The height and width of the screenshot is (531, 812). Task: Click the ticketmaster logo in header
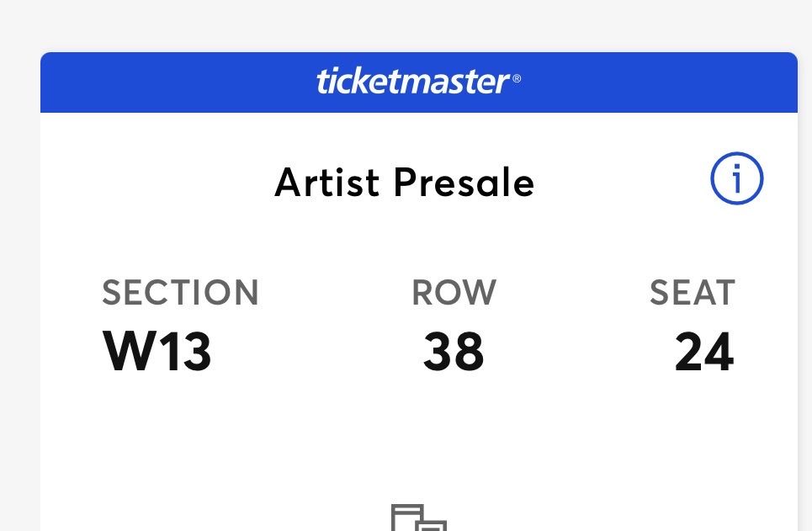click(412, 82)
